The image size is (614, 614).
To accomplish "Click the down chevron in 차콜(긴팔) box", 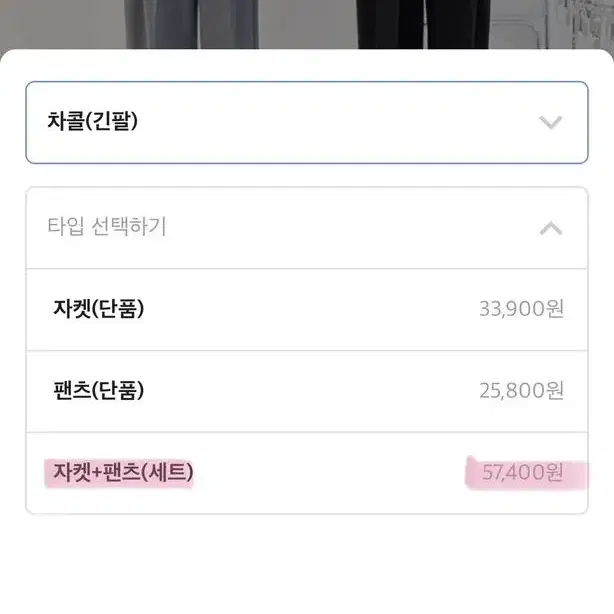I will pyautogui.click(x=551, y=122).
